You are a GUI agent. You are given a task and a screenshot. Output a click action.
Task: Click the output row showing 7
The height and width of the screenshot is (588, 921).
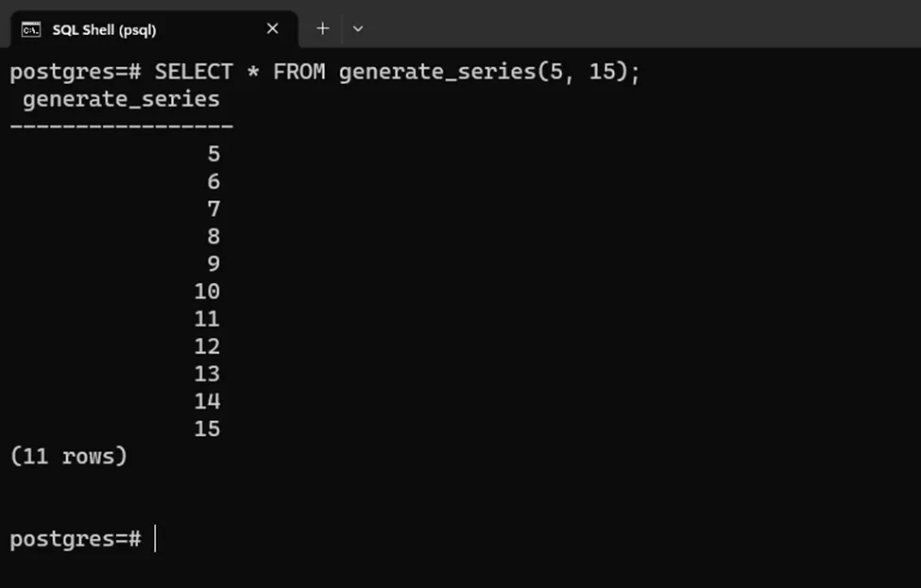[x=213, y=209]
